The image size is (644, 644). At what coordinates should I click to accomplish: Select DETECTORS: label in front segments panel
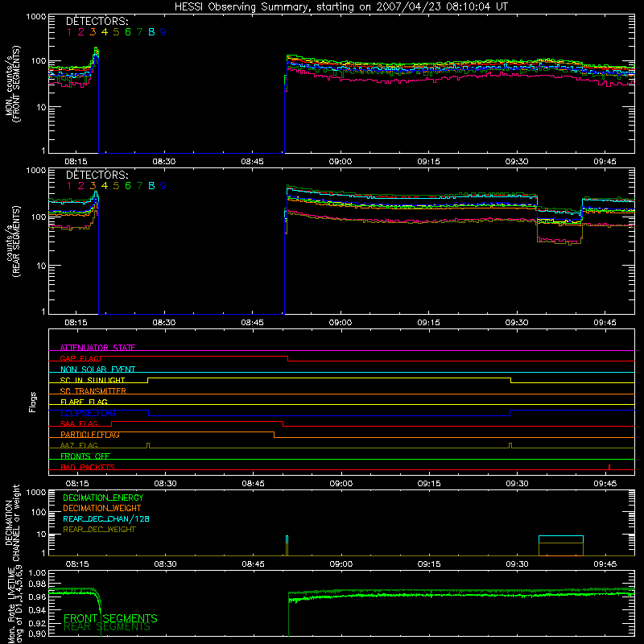click(x=97, y=22)
